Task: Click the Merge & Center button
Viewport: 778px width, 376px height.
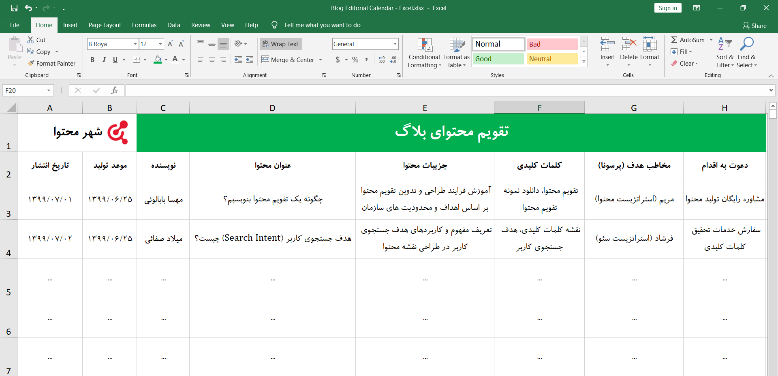Action: 288,60
